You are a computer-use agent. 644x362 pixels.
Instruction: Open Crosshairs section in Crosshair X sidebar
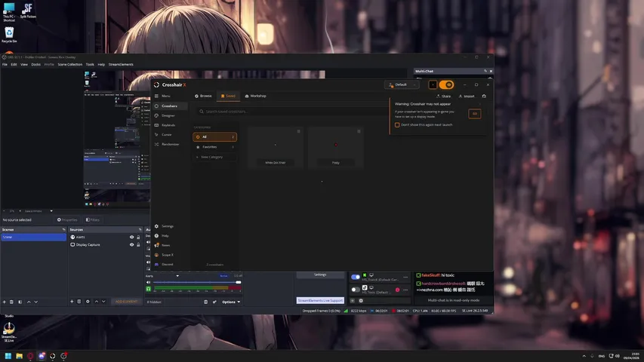point(170,106)
